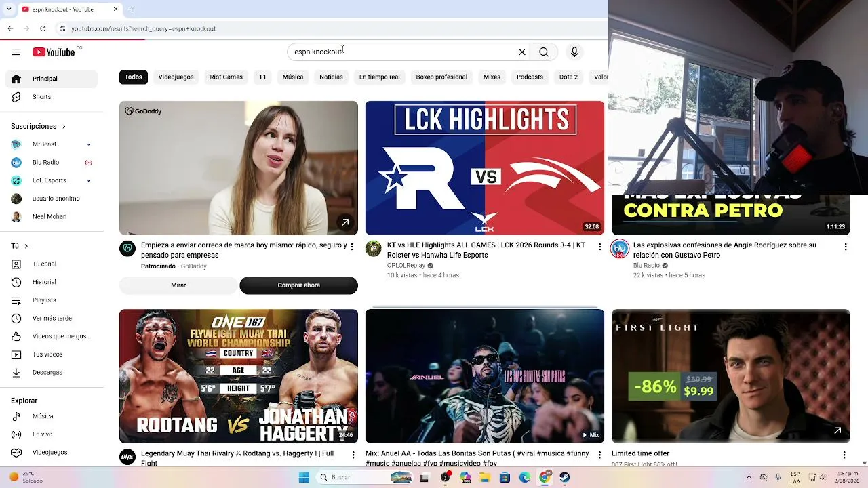868x488 pixels.
Task: Select the Dota 2 filter chip
Action: 568,77
